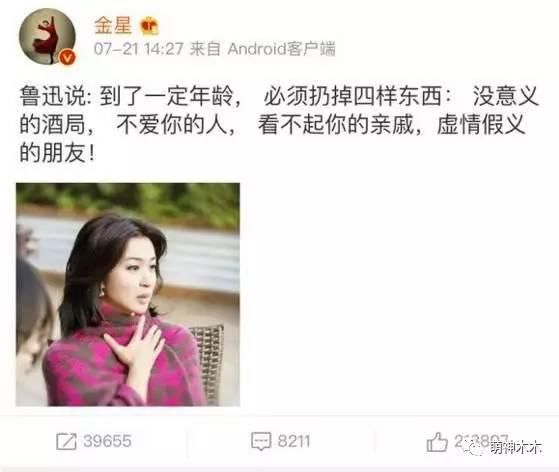
Task: Open comments via the speech bubble icon
Action: [x=261, y=441]
